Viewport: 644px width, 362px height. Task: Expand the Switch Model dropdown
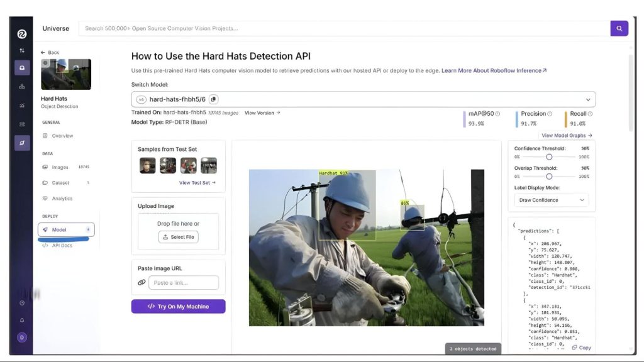point(588,99)
